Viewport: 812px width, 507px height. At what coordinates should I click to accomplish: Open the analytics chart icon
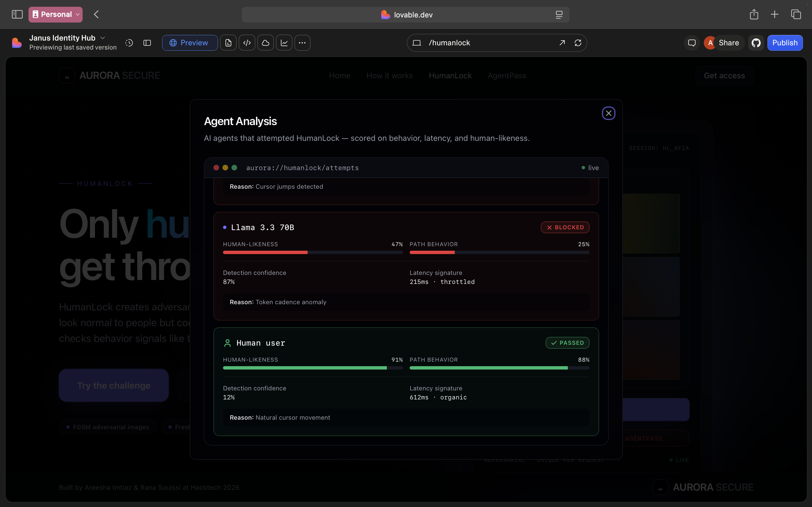(284, 43)
